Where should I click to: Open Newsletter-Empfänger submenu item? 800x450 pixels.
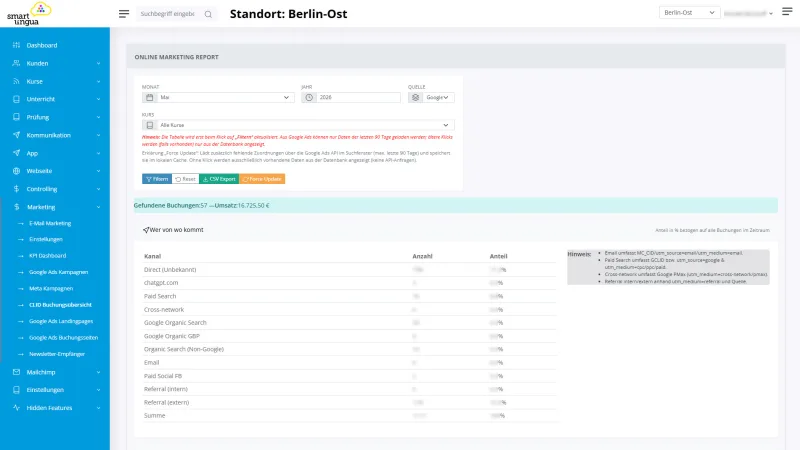[57, 354]
